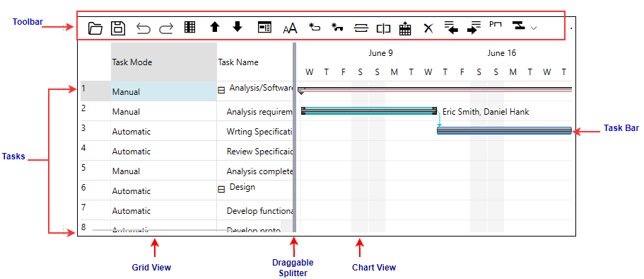644x279 pixels.
Task: Click the teal Analysis requirements task bar
Action: click(x=369, y=110)
